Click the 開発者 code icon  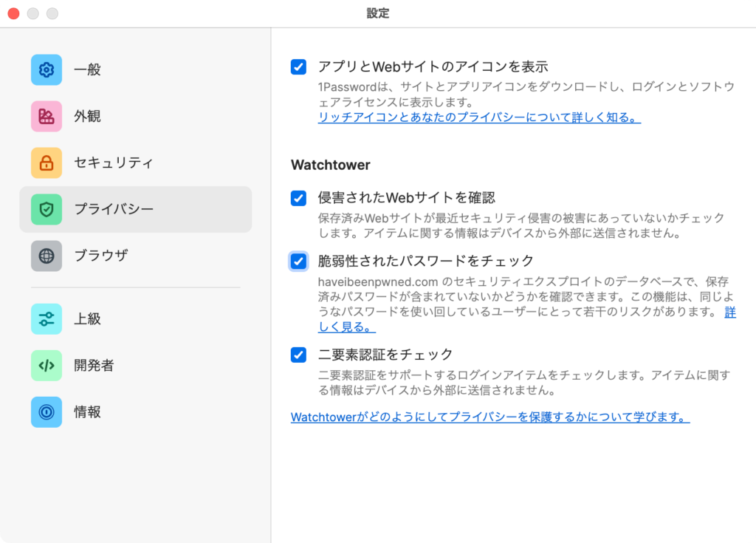pos(47,366)
